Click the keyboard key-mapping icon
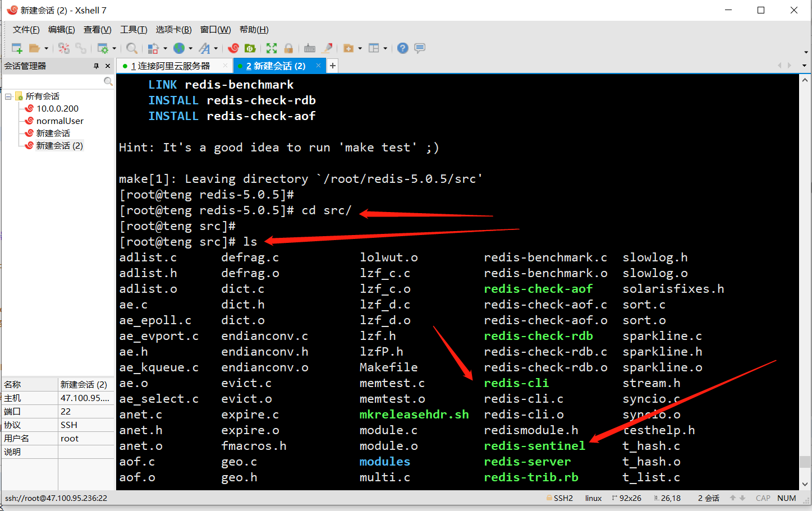Image resolution: width=812 pixels, height=511 pixels. click(x=310, y=48)
